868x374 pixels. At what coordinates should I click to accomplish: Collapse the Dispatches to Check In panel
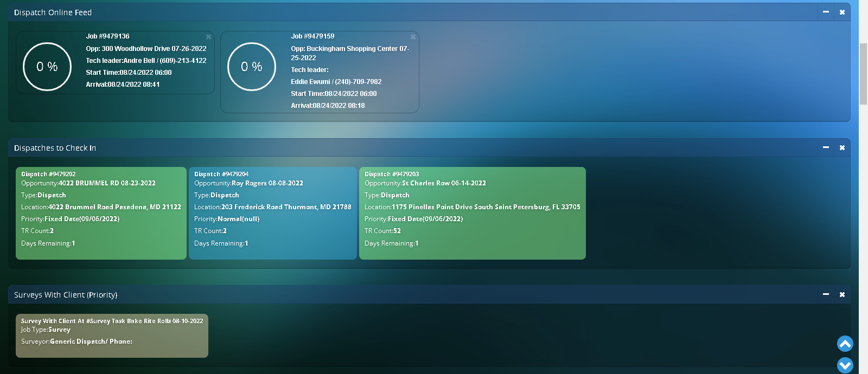pos(826,147)
